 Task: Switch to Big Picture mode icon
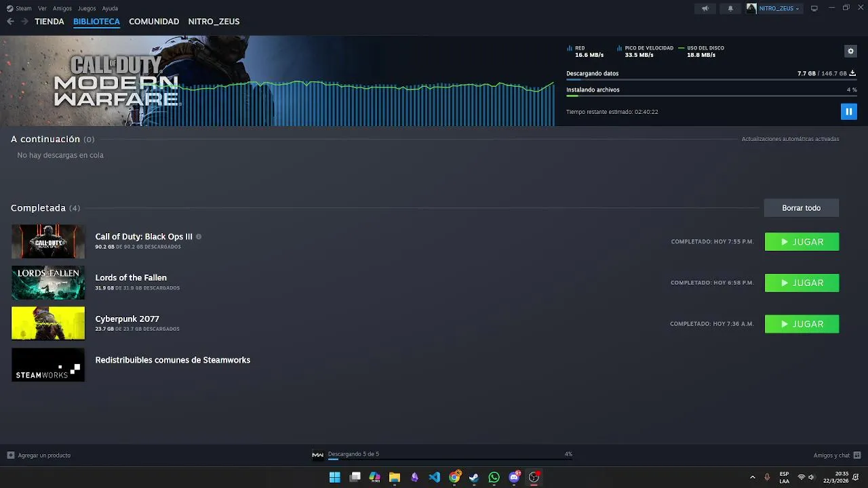[814, 8]
